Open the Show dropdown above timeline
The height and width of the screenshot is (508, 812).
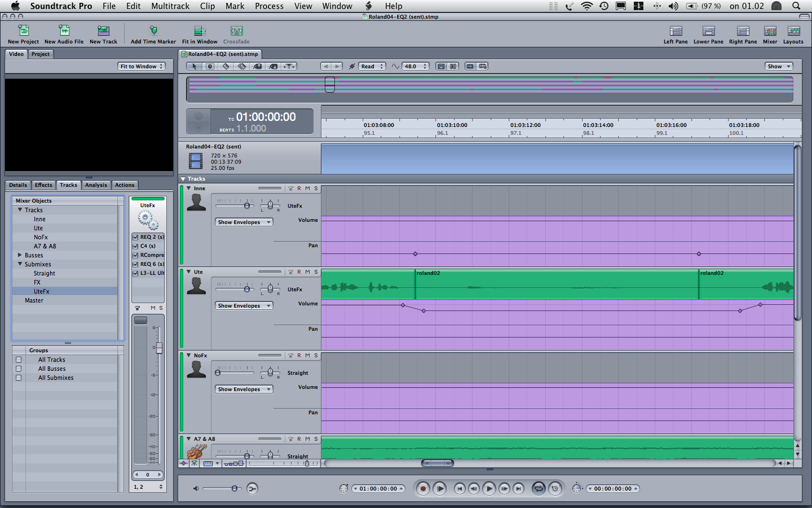pos(779,66)
